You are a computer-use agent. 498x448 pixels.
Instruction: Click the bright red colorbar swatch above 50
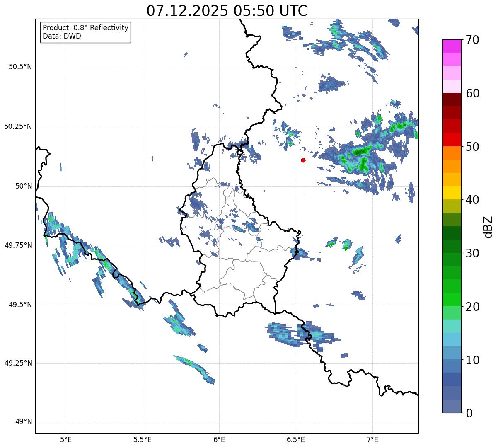pyautogui.click(x=452, y=140)
